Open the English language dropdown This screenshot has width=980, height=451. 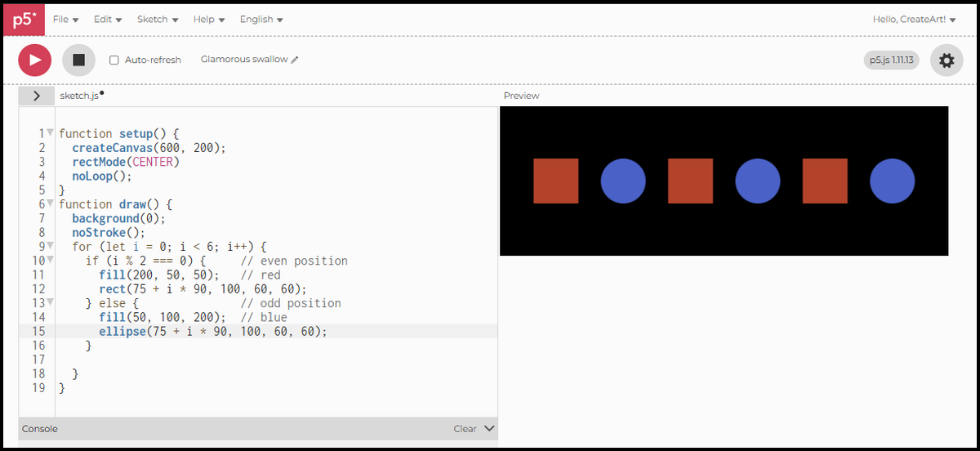261,19
